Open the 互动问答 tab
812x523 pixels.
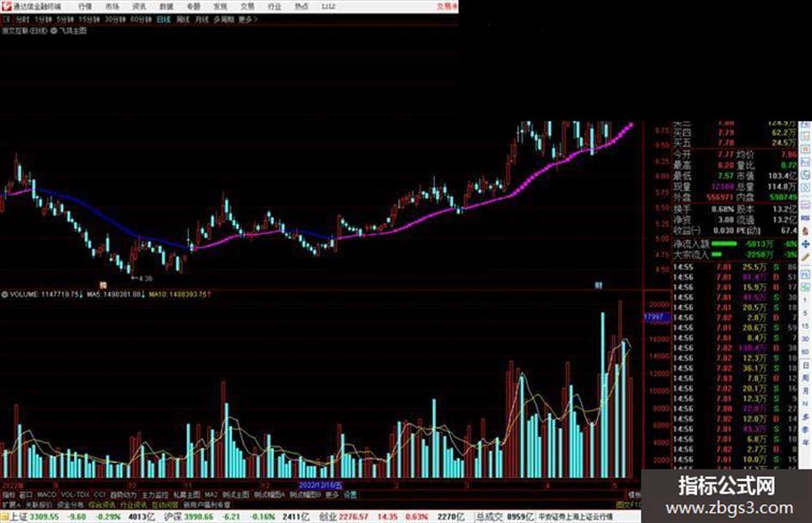[x=165, y=504]
